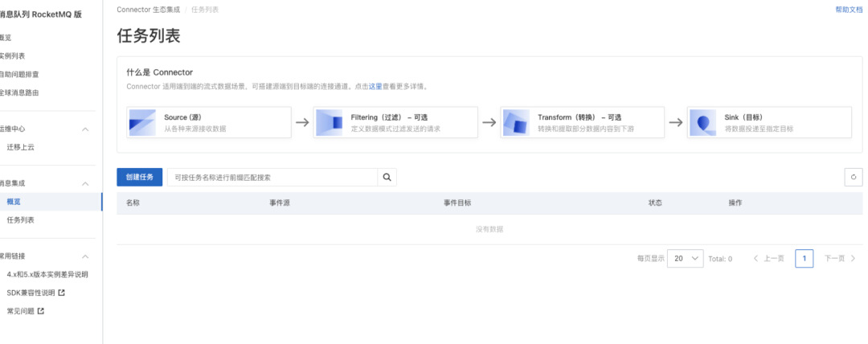This screenshot has width=868, height=344.
Task: Click the Connector 生态集成 breadcrumb
Action: (149, 10)
